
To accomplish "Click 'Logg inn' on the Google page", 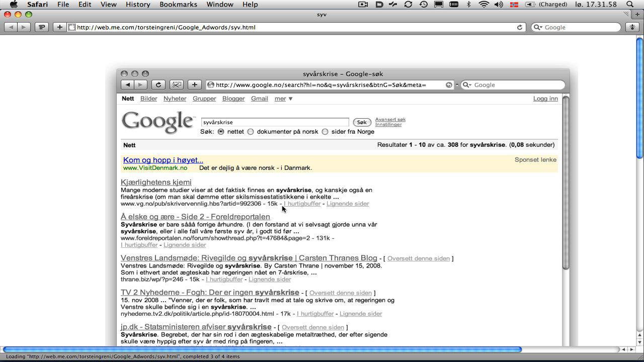I will (545, 99).
